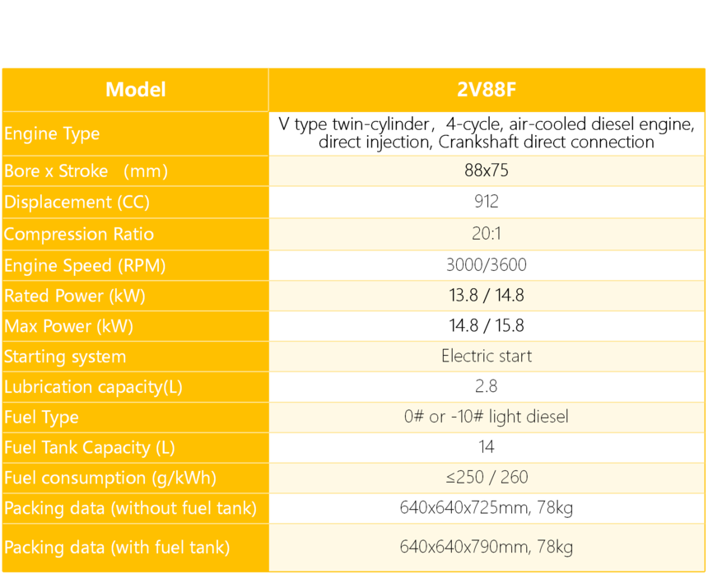Screen dimensions: 708x588
Task: Click the Starting system label
Action: click(x=65, y=357)
